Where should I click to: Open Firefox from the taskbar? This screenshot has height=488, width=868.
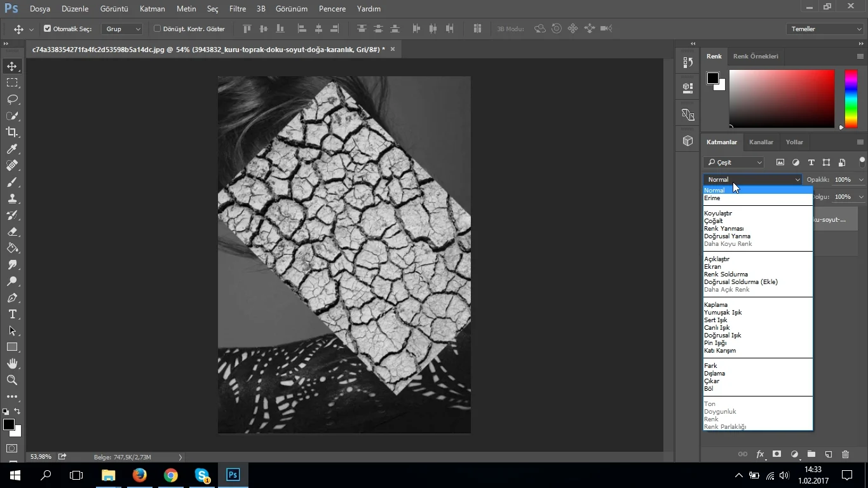pos(140,475)
